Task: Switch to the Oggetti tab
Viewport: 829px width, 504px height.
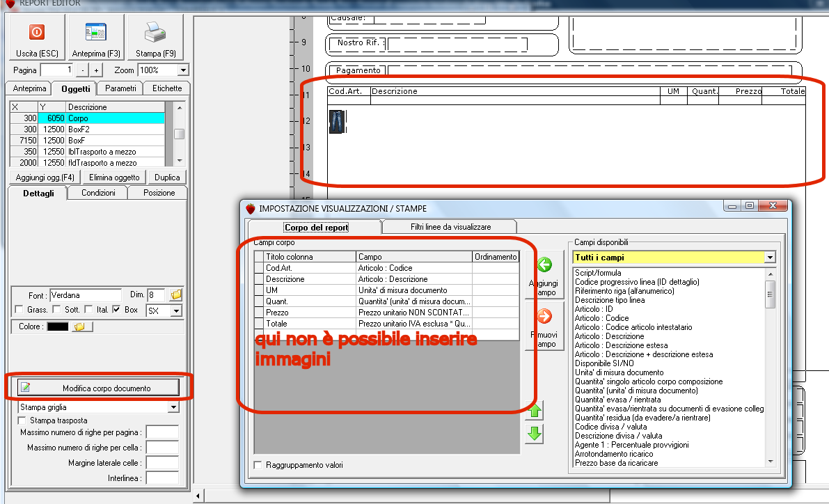Action: point(76,89)
